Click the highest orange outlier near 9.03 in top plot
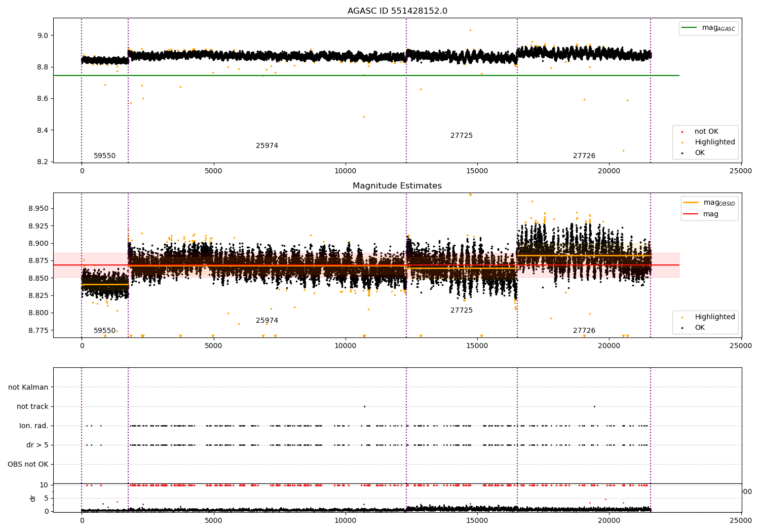 point(470,30)
